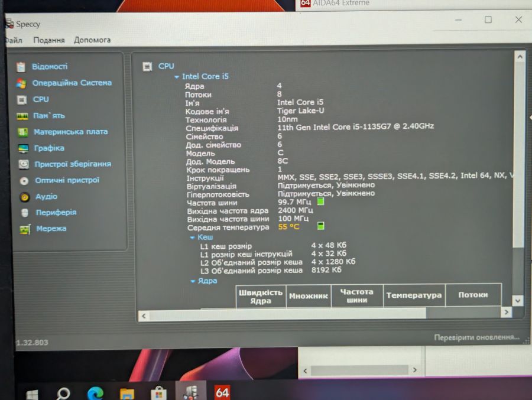Click Перевірити оновлення link

[476, 337]
